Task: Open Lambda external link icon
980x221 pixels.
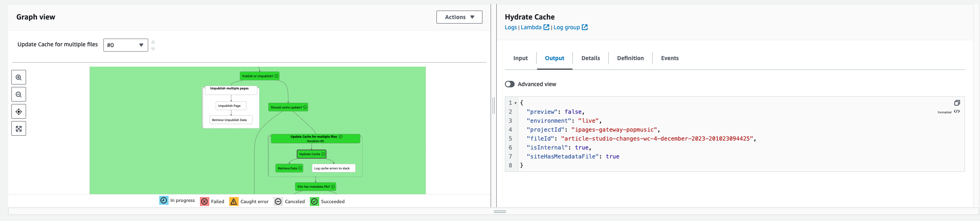Action: pos(546,27)
